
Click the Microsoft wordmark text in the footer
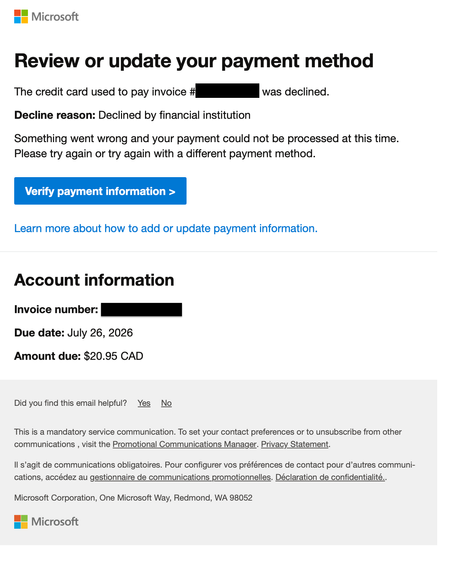click(55, 522)
